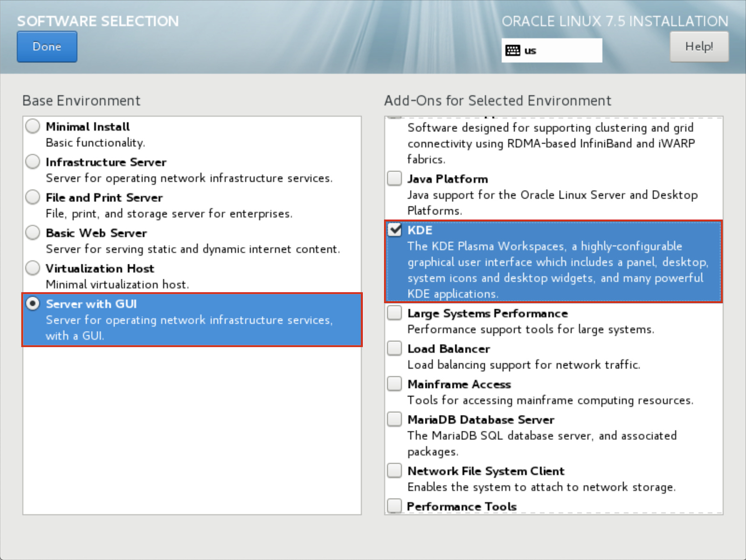Viewport: 746px width, 560px height.
Task: Click 'Java support for the Oracle Linux' description
Action: (553, 203)
